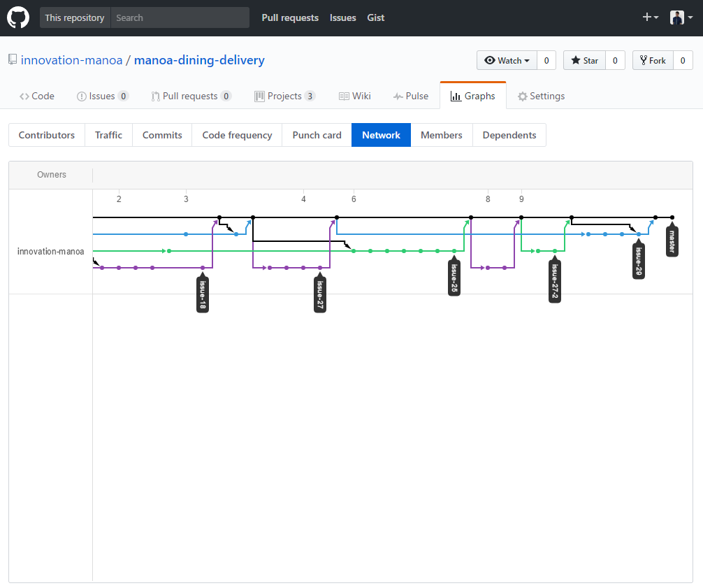Open Gist from the top navigation
This screenshot has width=703, height=588.
376,17
